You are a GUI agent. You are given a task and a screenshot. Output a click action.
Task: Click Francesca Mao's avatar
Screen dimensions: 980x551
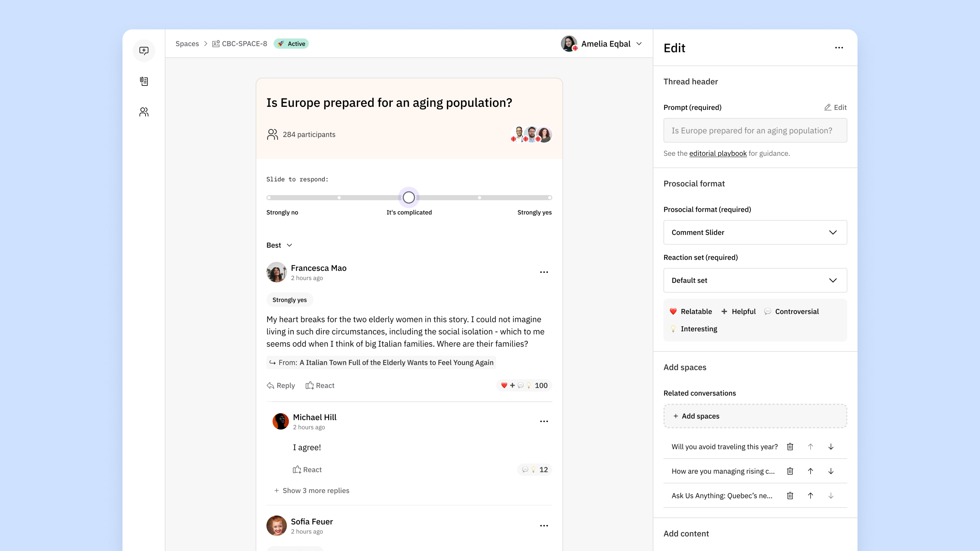click(x=277, y=272)
